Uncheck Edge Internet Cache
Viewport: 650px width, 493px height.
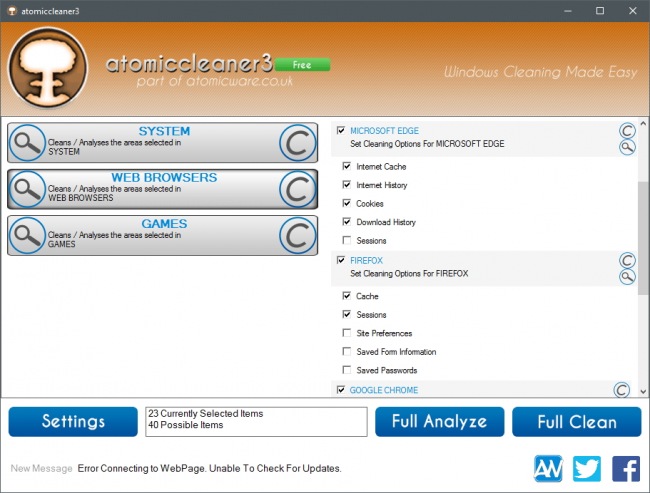coord(347,166)
